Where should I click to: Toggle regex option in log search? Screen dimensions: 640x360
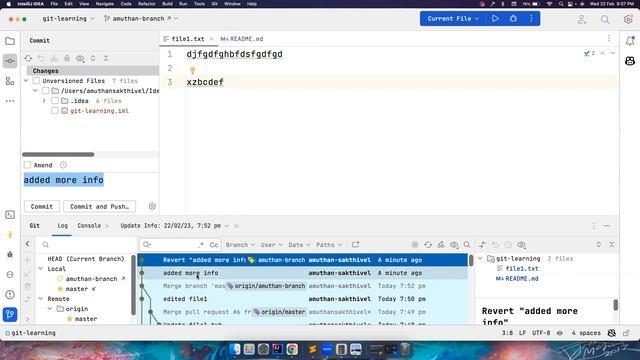tap(201, 245)
